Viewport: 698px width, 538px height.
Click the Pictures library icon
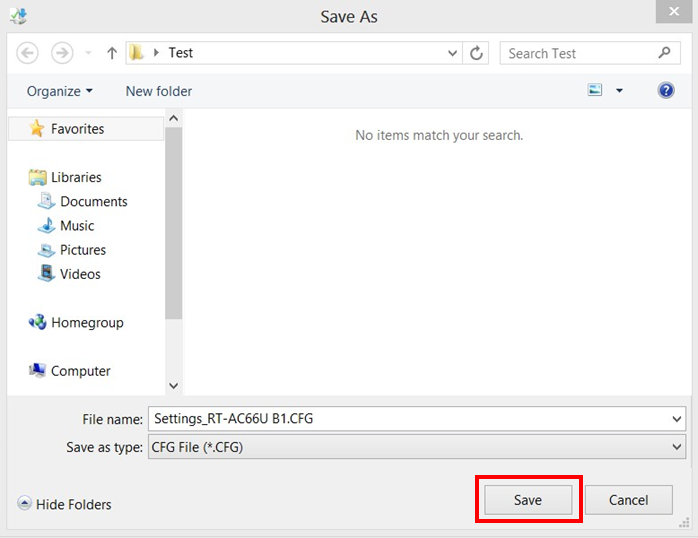pyautogui.click(x=46, y=250)
